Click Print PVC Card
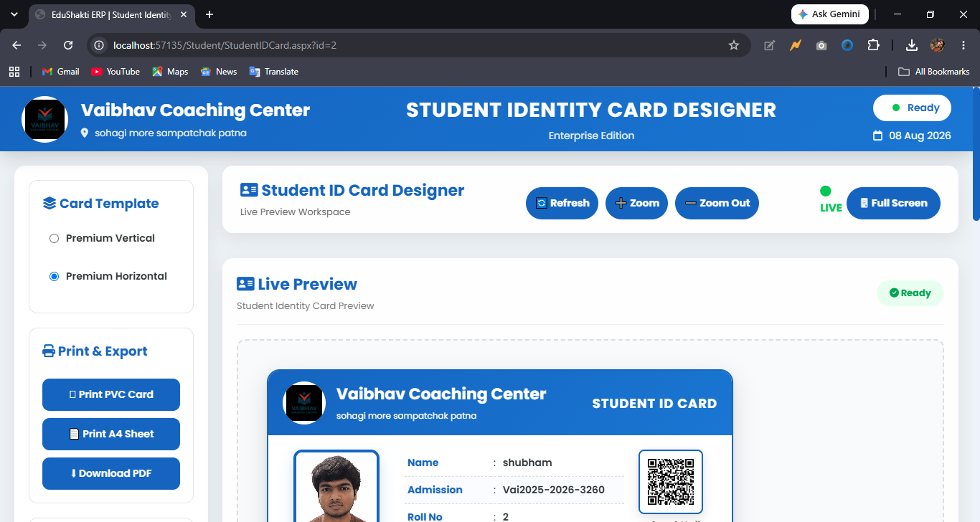The width and height of the screenshot is (980, 522). click(111, 394)
